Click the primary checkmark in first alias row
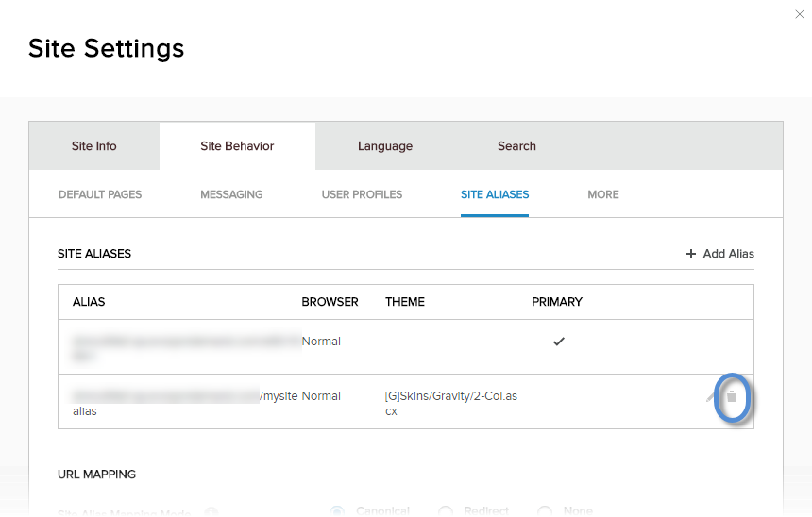Viewport: 812px width, 517px height. 558,342
